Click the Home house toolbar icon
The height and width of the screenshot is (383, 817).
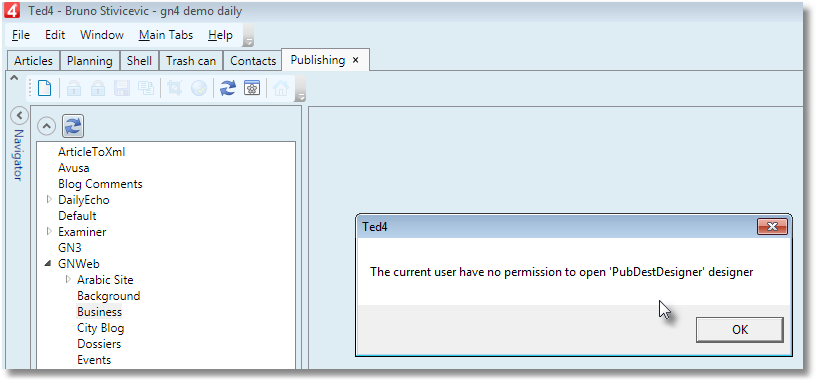pos(281,89)
